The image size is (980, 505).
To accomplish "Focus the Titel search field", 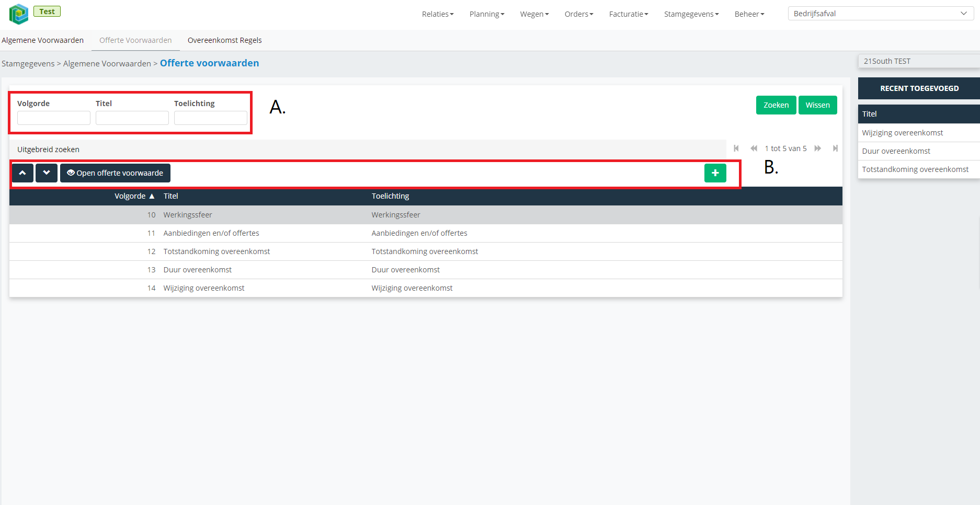I will [x=132, y=118].
